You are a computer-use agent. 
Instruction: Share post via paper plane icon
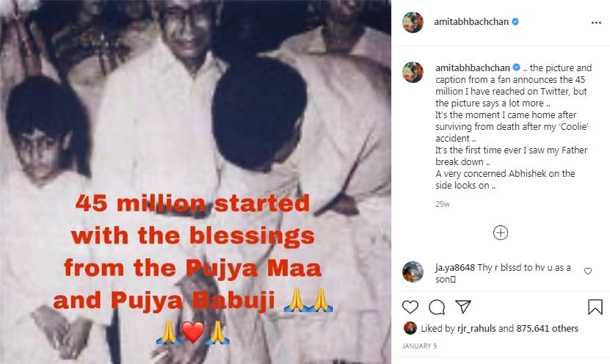[463, 307]
